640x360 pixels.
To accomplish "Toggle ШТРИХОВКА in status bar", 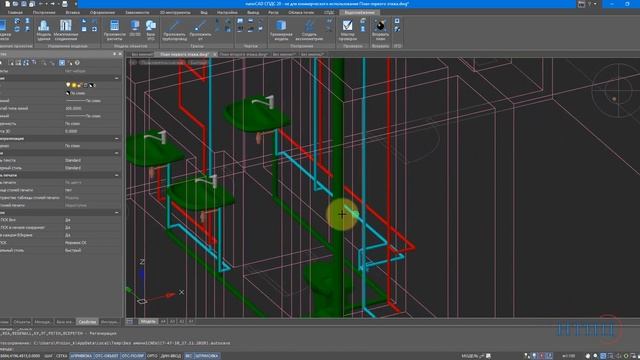I will [207, 356].
